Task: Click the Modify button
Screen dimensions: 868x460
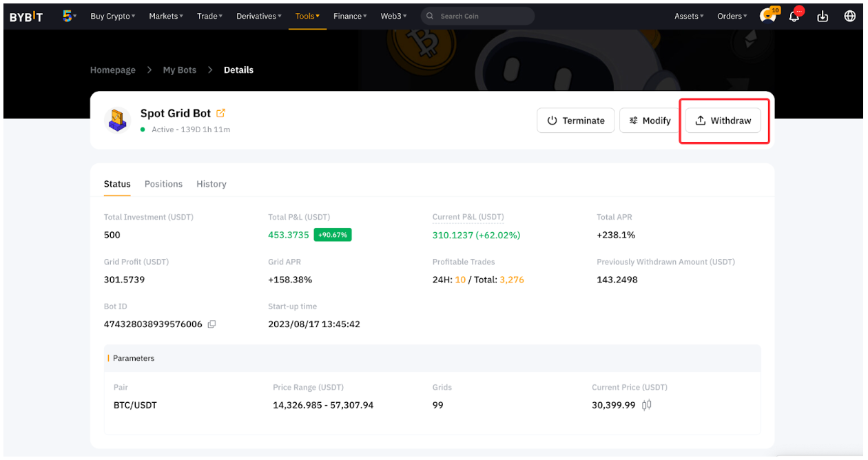Action: 650,121
